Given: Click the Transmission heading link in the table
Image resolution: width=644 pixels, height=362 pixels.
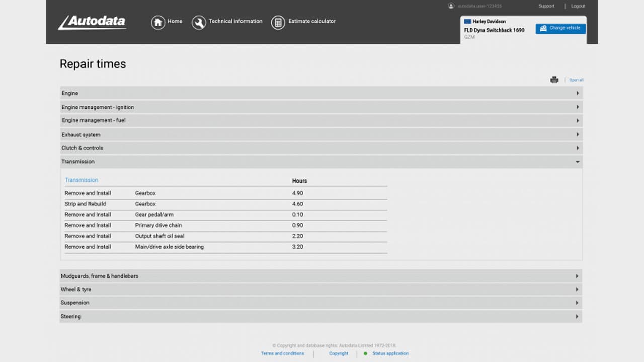Looking at the screenshot, I should coord(82,179).
